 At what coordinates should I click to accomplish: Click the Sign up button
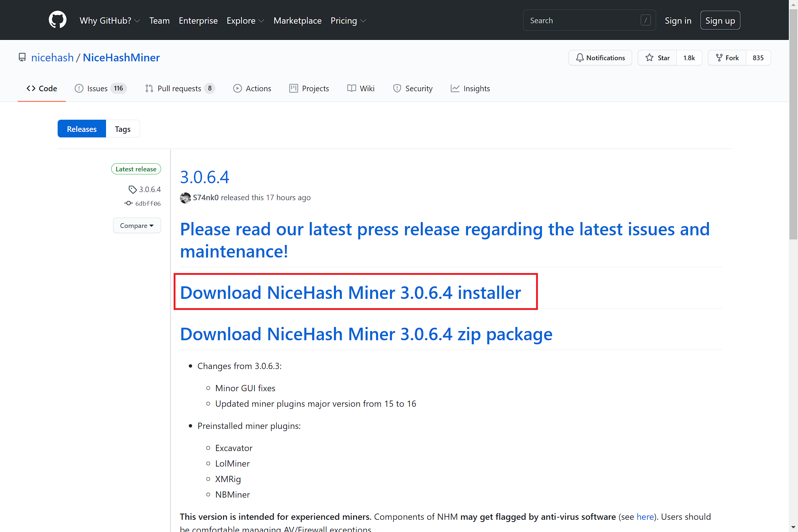click(720, 20)
